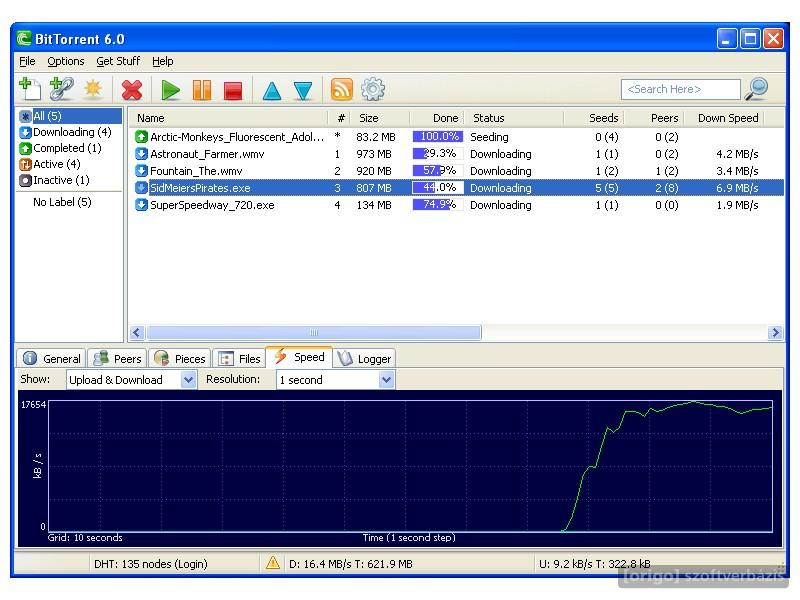The width and height of the screenshot is (800, 600).
Task: Open the Get Stuff menu
Action: 118,61
